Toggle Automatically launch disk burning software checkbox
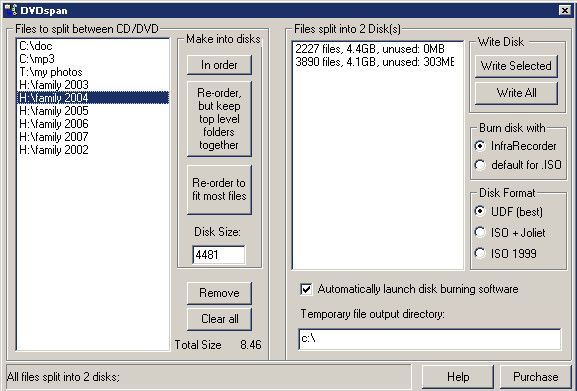Image resolution: width=577 pixels, height=391 pixels. [x=306, y=289]
